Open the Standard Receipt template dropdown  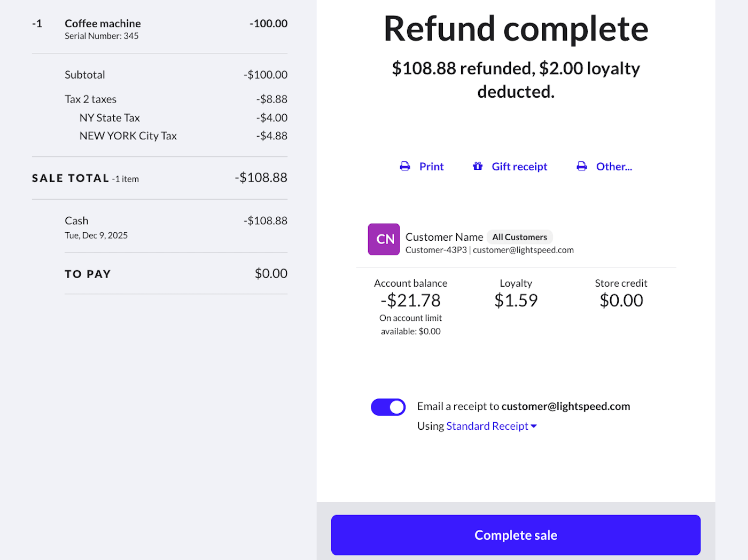tap(487, 426)
